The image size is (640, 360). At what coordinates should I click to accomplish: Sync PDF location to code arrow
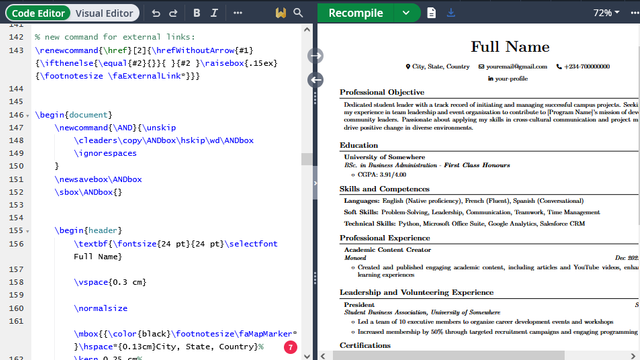point(316,80)
